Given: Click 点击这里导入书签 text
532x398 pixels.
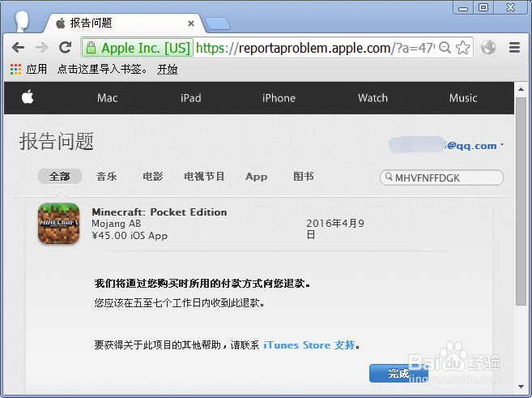Looking at the screenshot, I should tap(103, 69).
